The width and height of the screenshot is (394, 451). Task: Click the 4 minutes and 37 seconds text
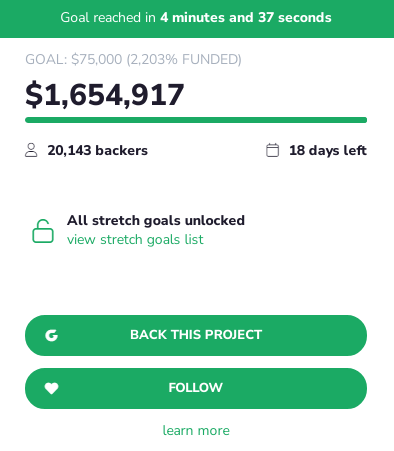[246, 18]
